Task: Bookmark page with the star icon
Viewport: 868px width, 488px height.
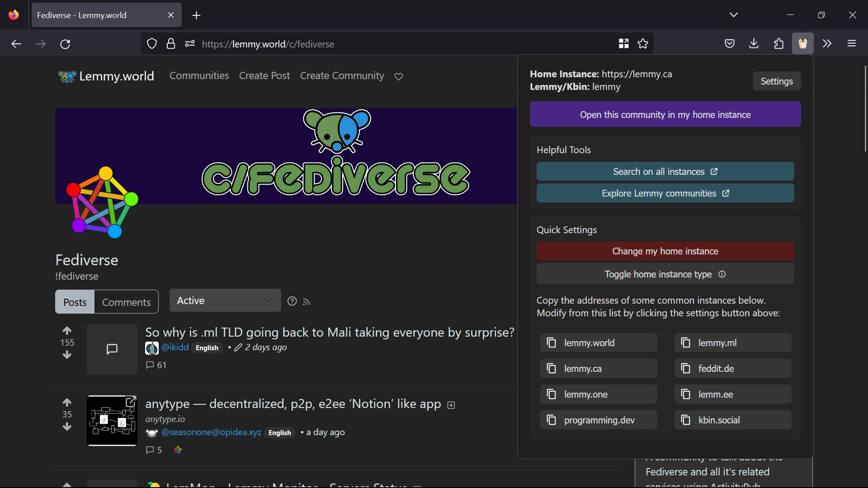Action: [x=642, y=44]
